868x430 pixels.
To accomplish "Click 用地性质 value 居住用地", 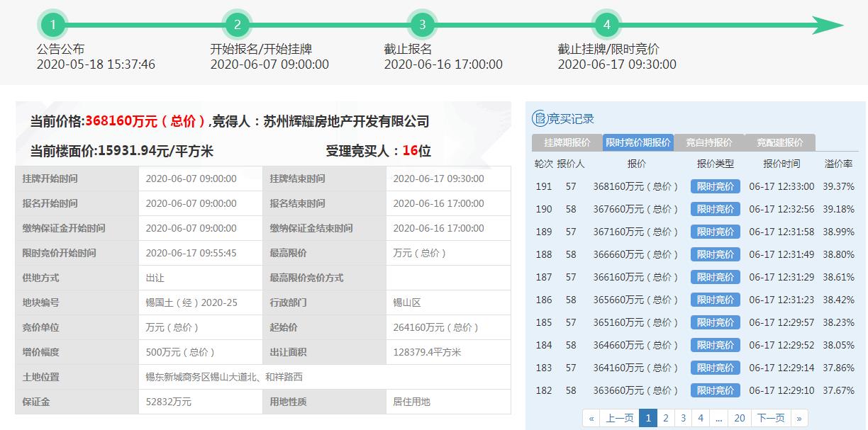I will pos(411,402).
